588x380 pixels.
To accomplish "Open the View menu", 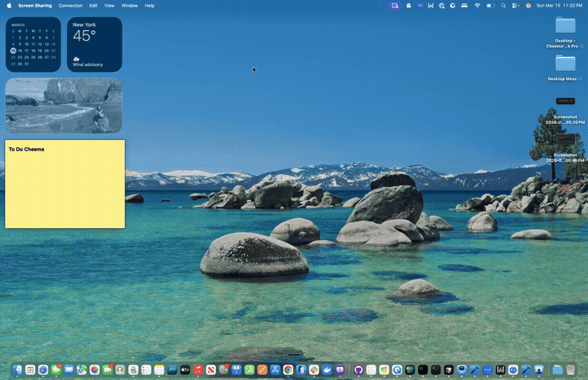I will pyautogui.click(x=109, y=6).
